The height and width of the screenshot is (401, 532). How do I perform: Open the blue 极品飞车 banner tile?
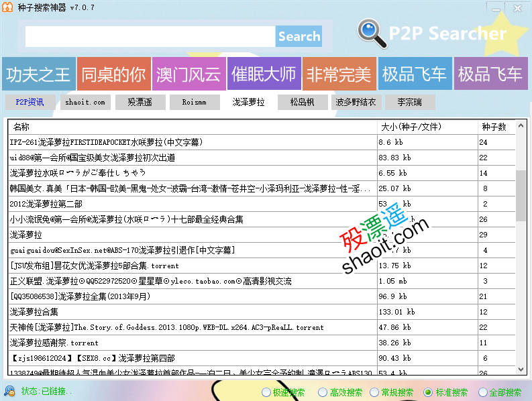coord(415,74)
